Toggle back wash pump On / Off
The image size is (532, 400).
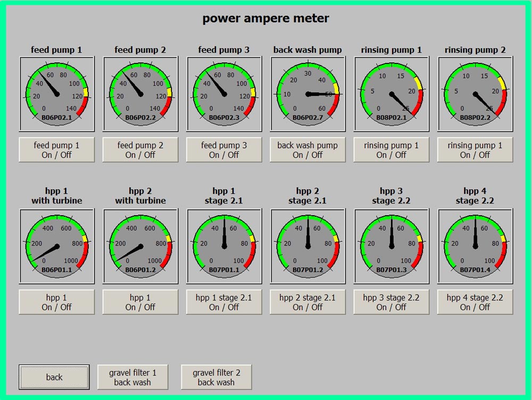pos(307,150)
